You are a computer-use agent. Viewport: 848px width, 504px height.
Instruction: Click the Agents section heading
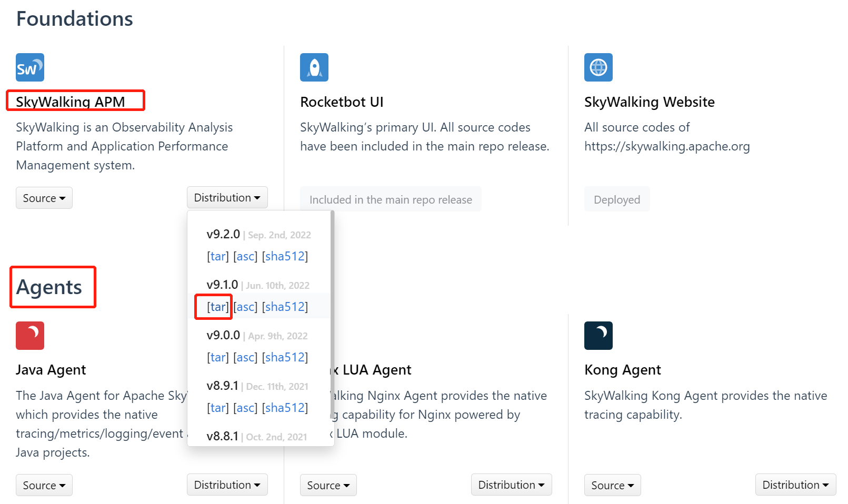point(49,287)
